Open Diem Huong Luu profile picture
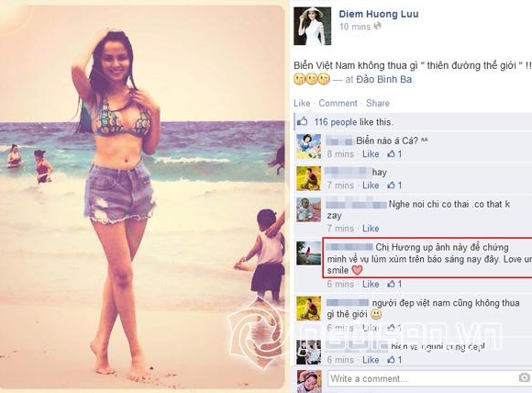The width and height of the screenshot is (532, 393). coord(312,26)
